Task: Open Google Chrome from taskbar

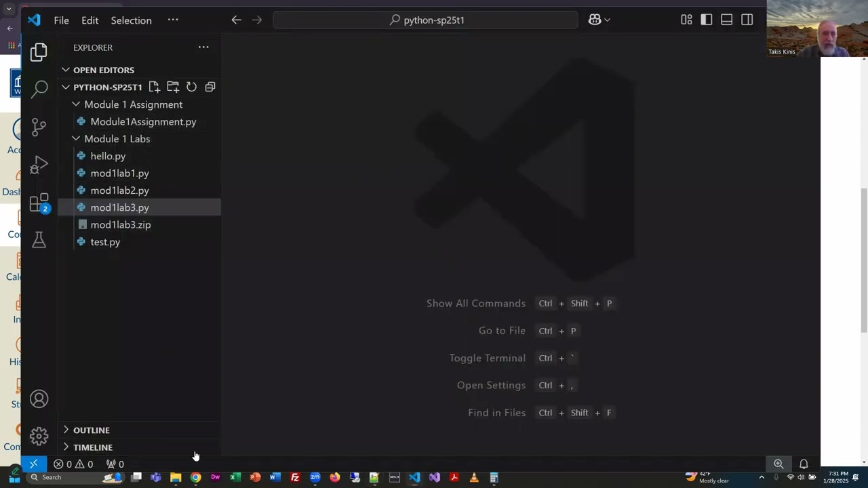Action: [x=195, y=478]
